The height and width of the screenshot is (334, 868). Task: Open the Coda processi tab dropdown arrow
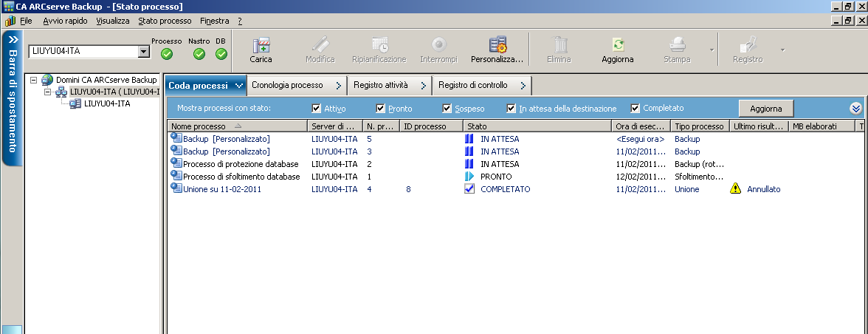point(239,85)
